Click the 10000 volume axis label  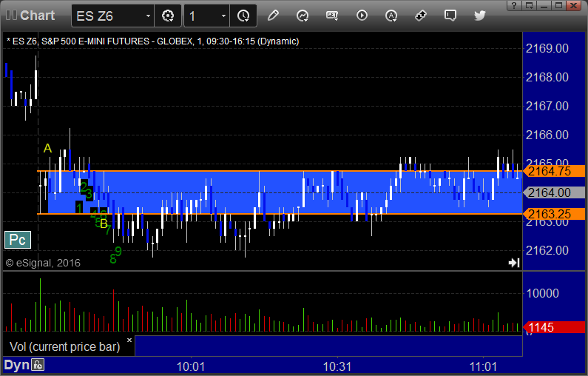point(543,293)
